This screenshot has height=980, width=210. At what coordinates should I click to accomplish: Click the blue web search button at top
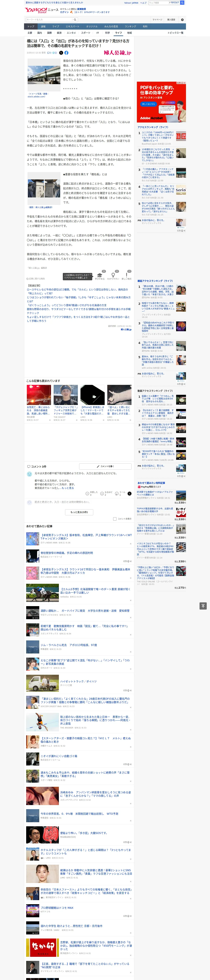pyautogui.click(x=182, y=3)
